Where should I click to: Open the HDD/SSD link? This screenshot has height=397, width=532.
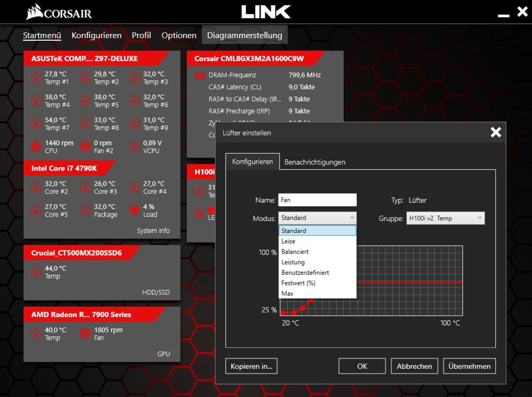tap(156, 292)
